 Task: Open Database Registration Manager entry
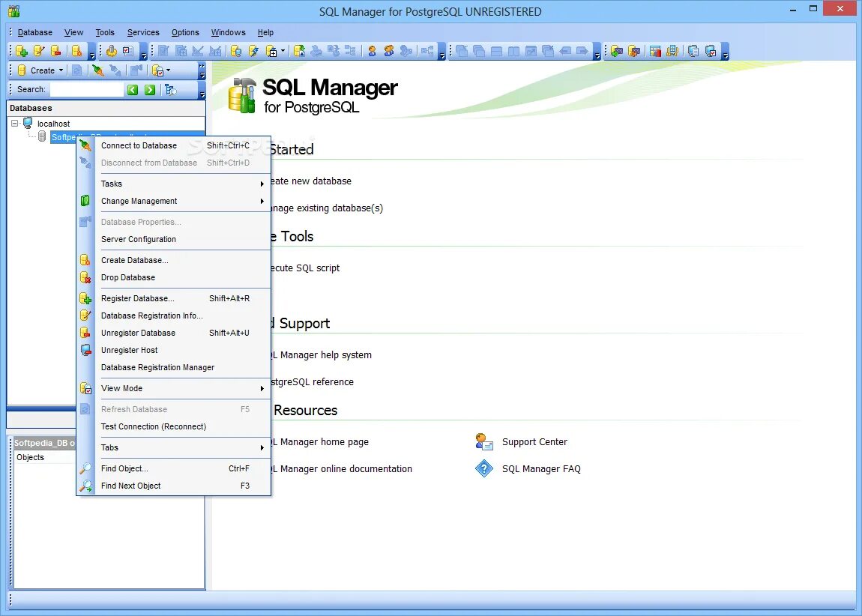point(174,367)
